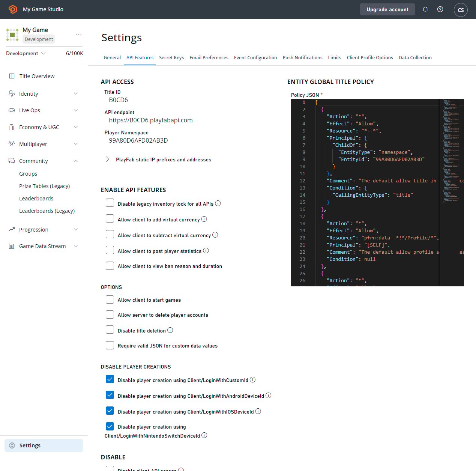The image size is (476, 471).
Task: Check Allow client to start games
Action: pos(110,300)
